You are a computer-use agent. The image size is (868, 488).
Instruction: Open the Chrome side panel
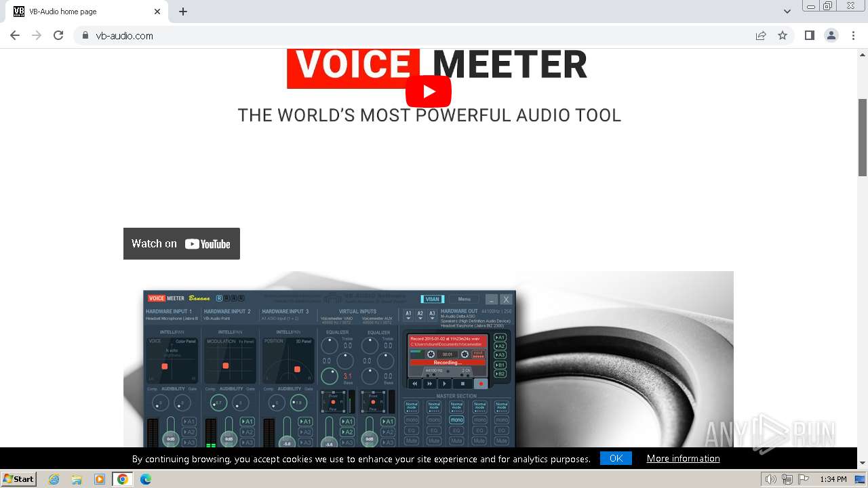[809, 35]
